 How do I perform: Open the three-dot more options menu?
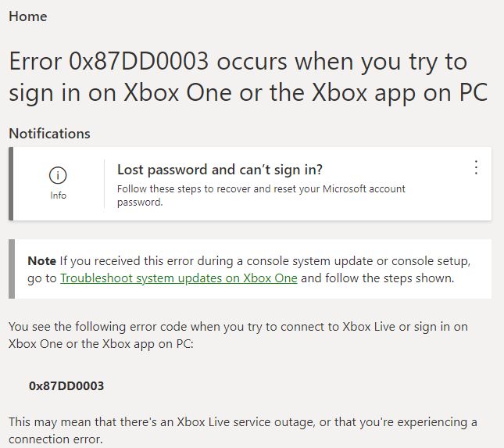coord(476,167)
